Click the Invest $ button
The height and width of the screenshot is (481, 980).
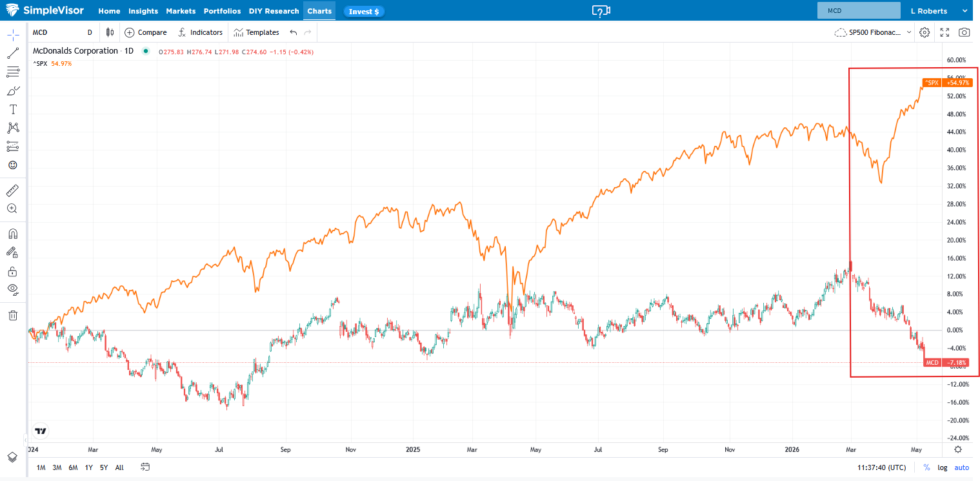364,12
